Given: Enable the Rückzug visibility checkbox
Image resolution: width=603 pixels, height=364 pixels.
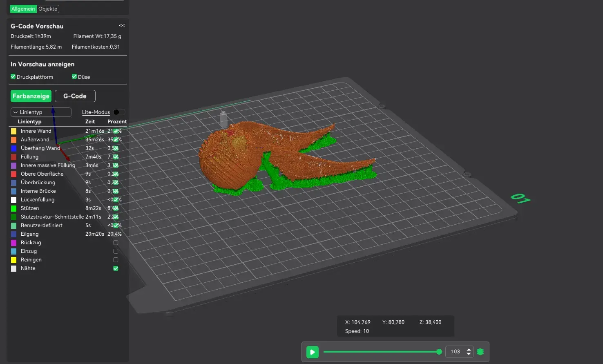Looking at the screenshot, I should (116, 243).
